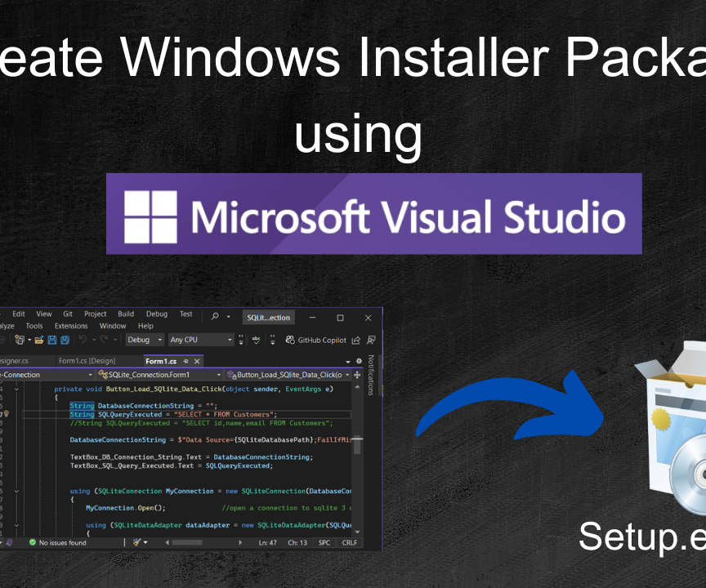Click the Share icon beside GitHub Copilot
This screenshot has width=706, height=588.
356,340
